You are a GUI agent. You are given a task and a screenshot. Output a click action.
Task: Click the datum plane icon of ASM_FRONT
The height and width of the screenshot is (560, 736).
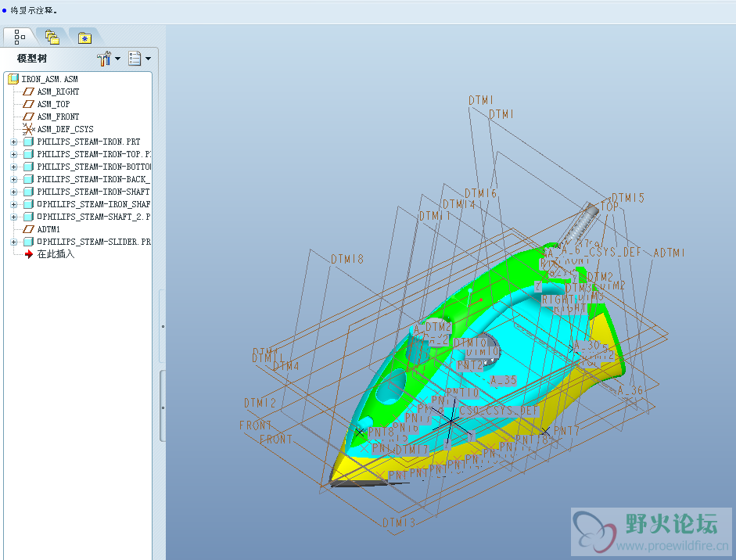[x=29, y=117]
